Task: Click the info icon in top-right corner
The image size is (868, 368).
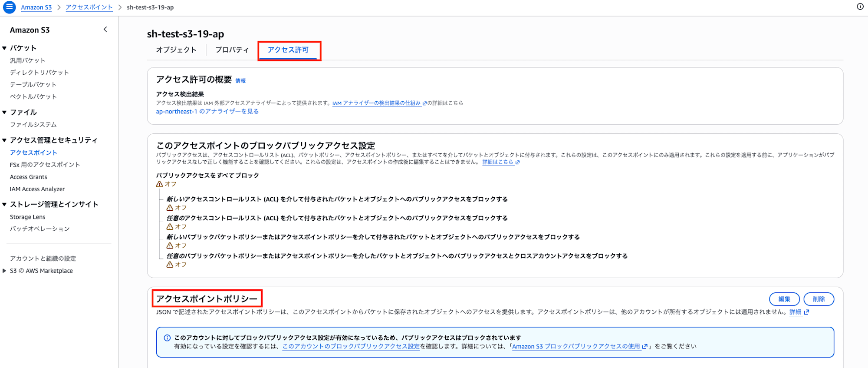Action: (x=860, y=7)
